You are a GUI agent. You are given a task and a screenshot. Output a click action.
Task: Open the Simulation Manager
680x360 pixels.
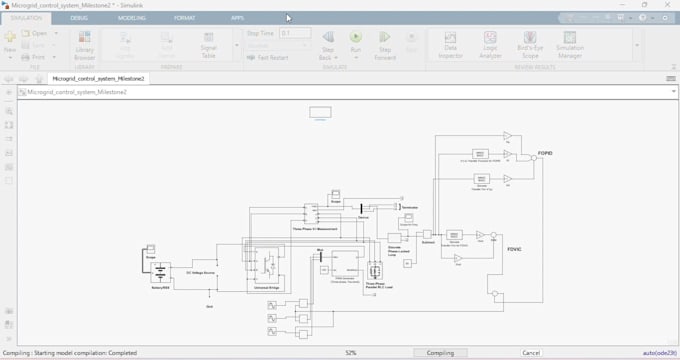pyautogui.click(x=570, y=45)
